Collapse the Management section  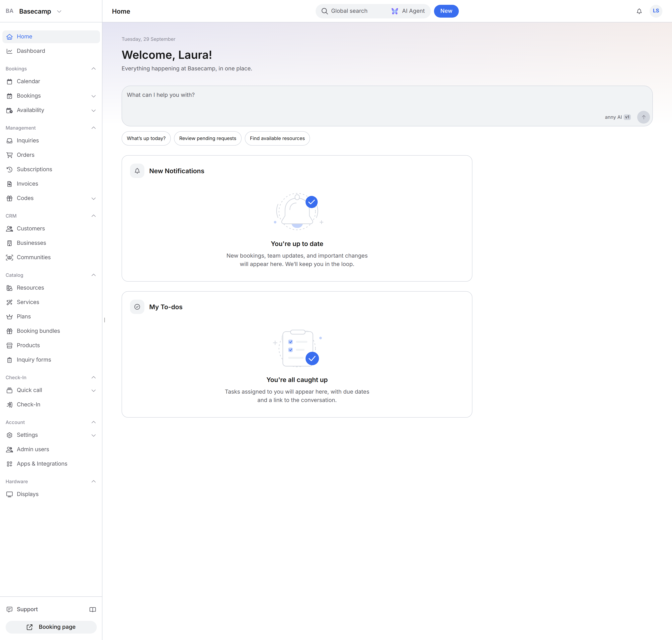pos(93,128)
